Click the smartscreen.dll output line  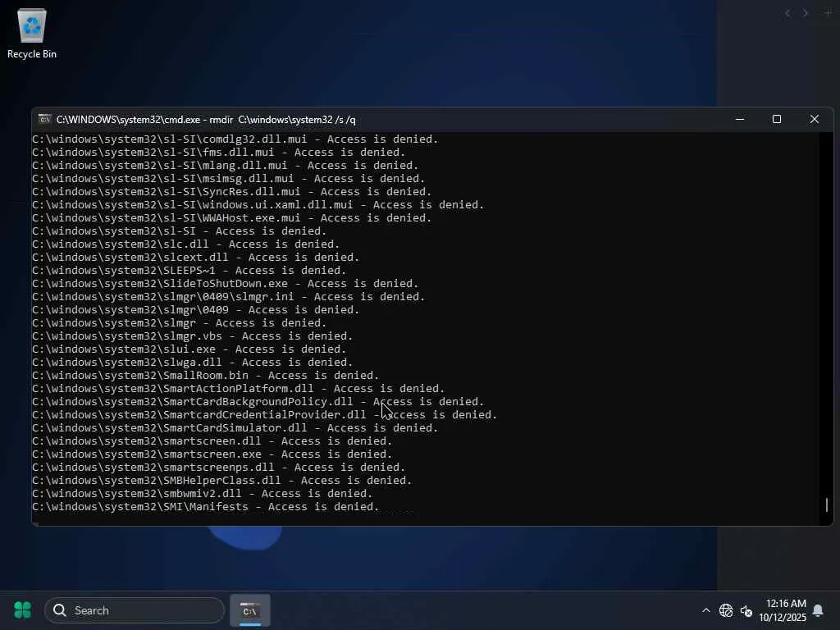point(212,441)
